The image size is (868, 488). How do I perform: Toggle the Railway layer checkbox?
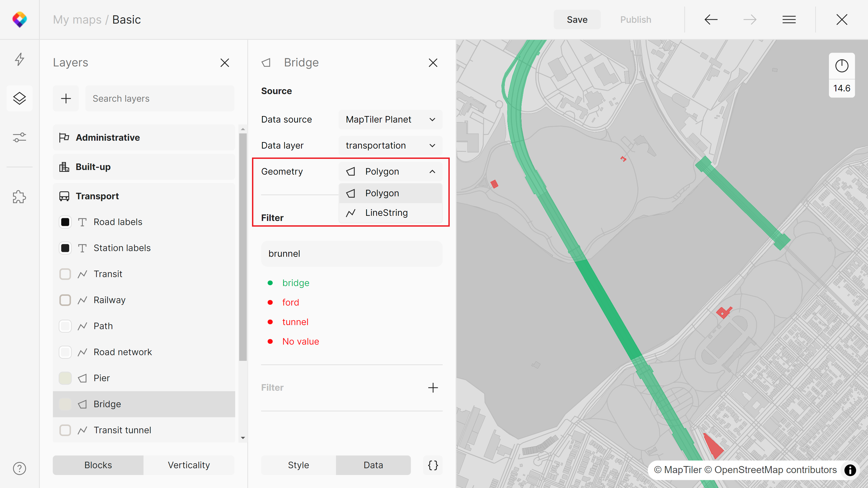(65, 300)
